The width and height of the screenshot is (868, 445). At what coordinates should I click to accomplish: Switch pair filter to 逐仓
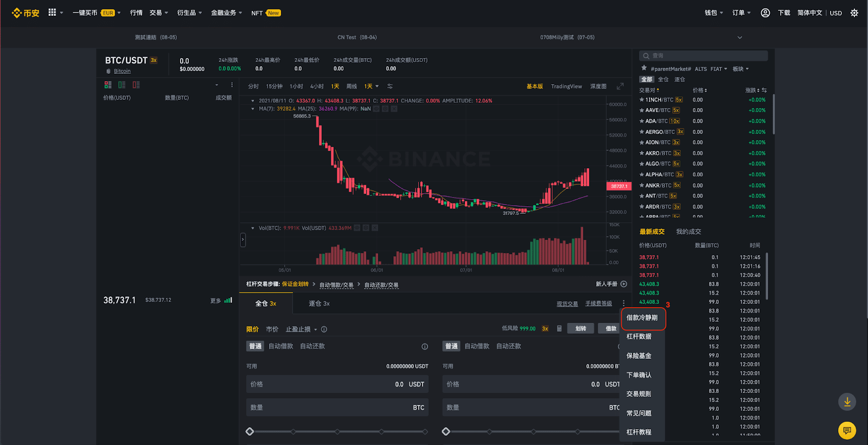coord(679,79)
